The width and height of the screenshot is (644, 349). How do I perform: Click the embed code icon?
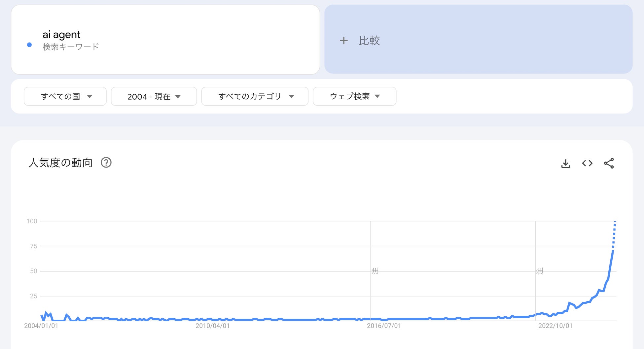[587, 163]
